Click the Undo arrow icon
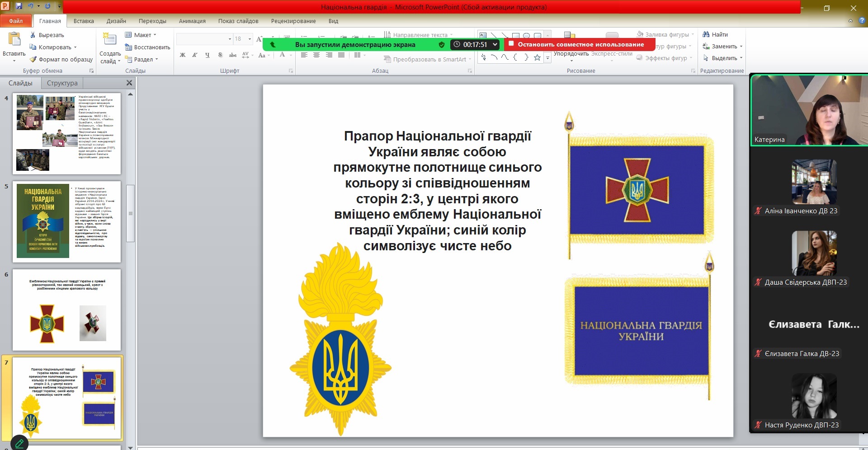This screenshot has width=868, height=450. click(30, 6)
